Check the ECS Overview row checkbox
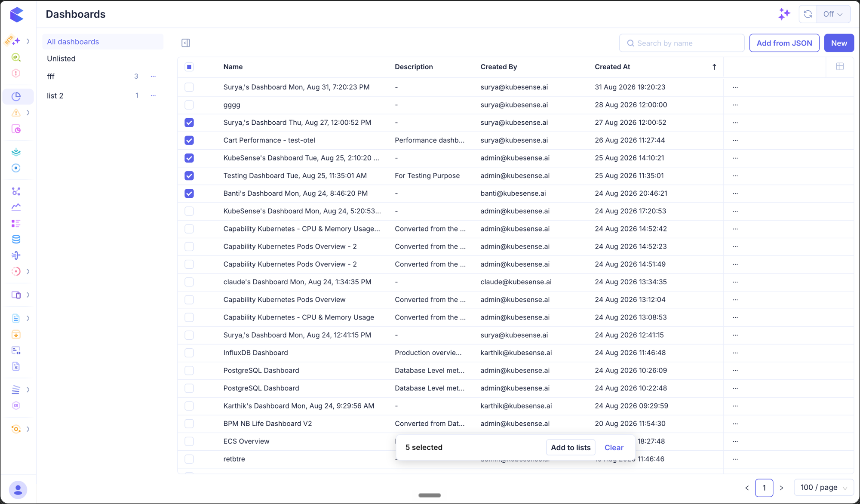Screen dimensions: 860x504 [189, 441]
